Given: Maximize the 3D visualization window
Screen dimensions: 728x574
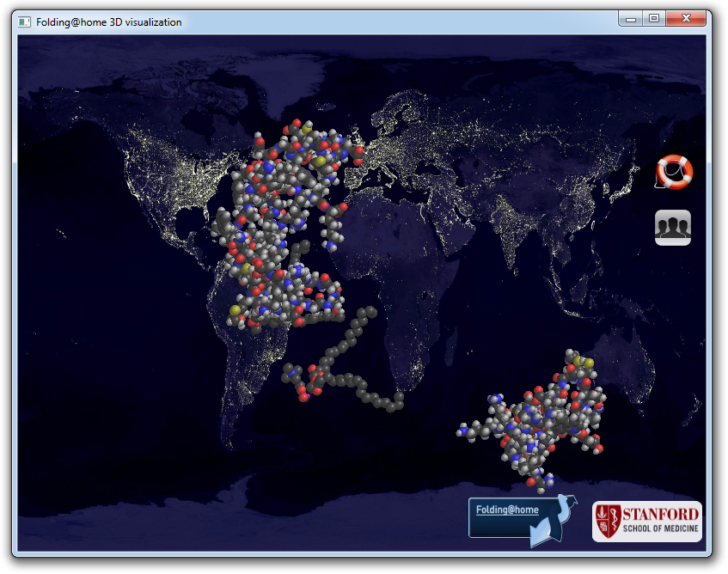Looking at the screenshot, I should 654,19.
